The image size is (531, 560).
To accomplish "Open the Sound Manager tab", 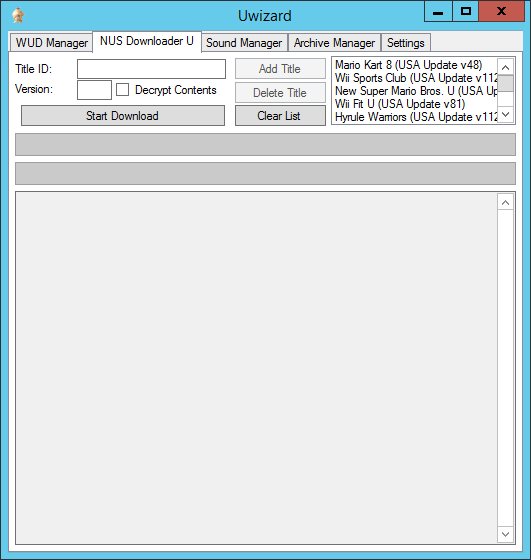I will coord(244,43).
